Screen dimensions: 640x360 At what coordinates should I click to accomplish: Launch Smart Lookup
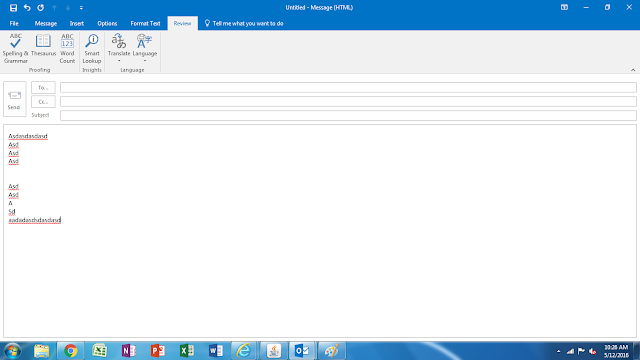(92, 49)
